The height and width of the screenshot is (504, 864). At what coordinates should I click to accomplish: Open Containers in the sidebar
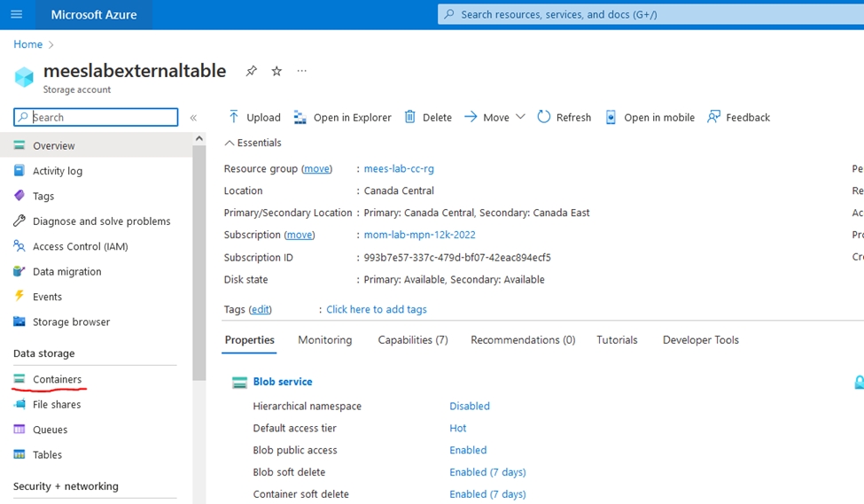[x=57, y=379]
